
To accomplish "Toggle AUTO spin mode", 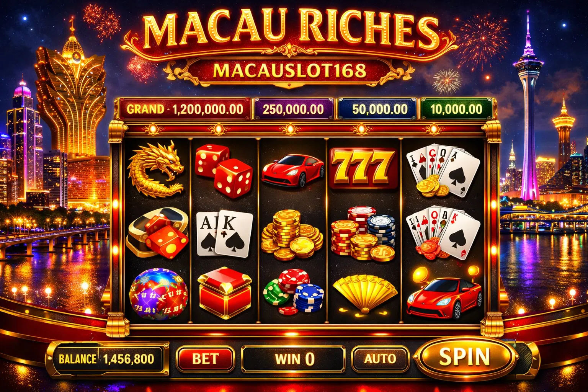I will pyautogui.click(x=380, y=359).
